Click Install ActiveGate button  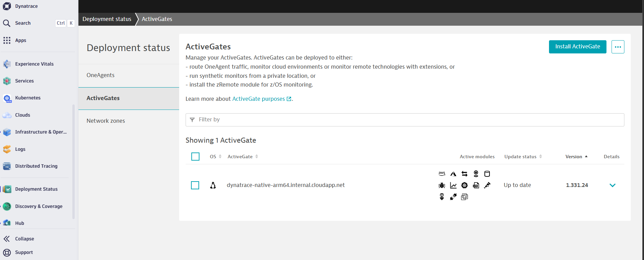(x=578, y=47)
